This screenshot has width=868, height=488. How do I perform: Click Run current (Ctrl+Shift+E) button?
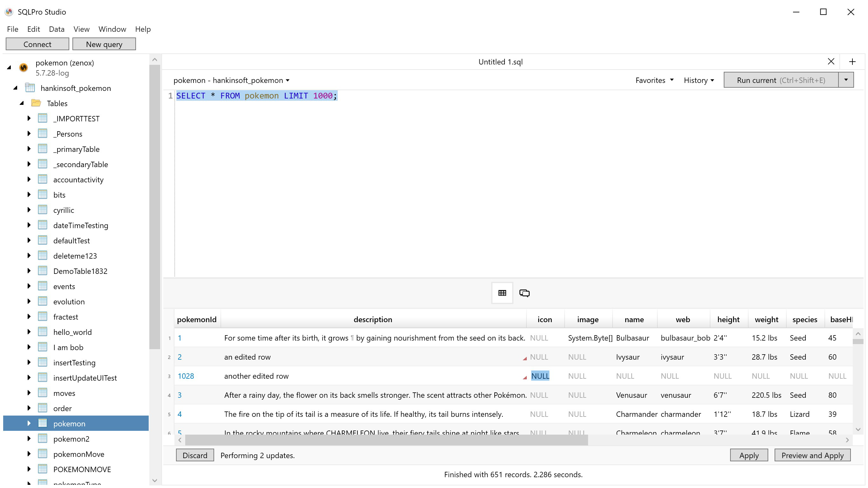[781, 80]
